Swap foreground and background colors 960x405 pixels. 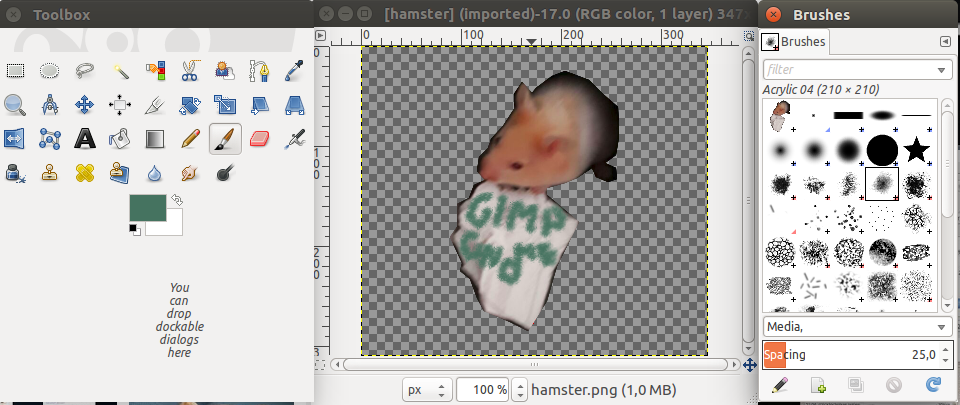tap(177, 199)
